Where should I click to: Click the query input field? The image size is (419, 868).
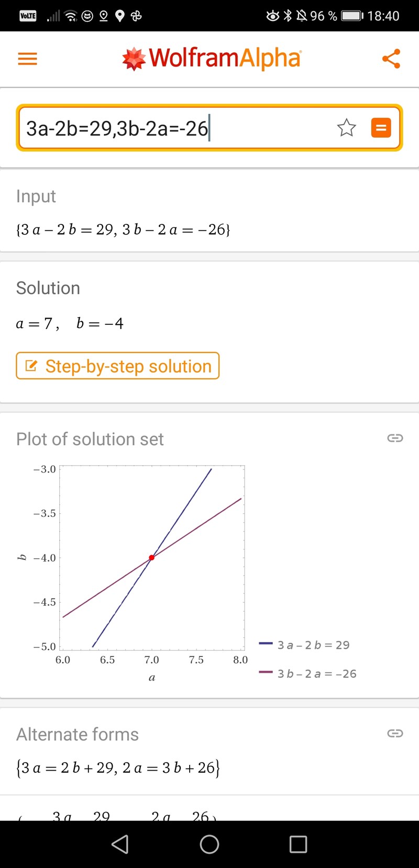[x=173, y=128]
